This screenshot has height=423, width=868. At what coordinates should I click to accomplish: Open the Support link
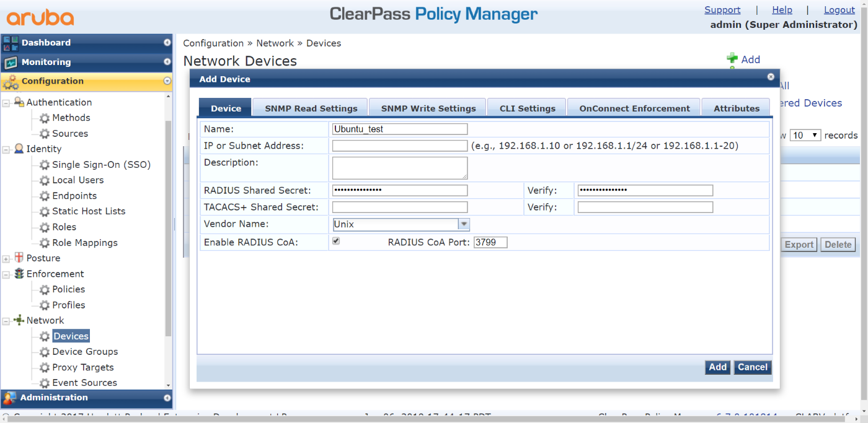tap(722, 10)
